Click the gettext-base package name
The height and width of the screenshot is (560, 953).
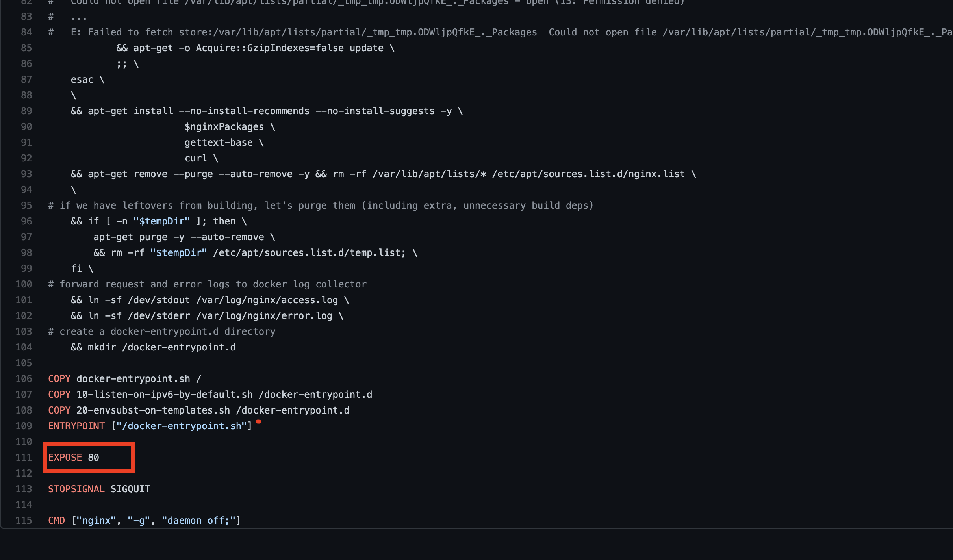coord(219,142)
